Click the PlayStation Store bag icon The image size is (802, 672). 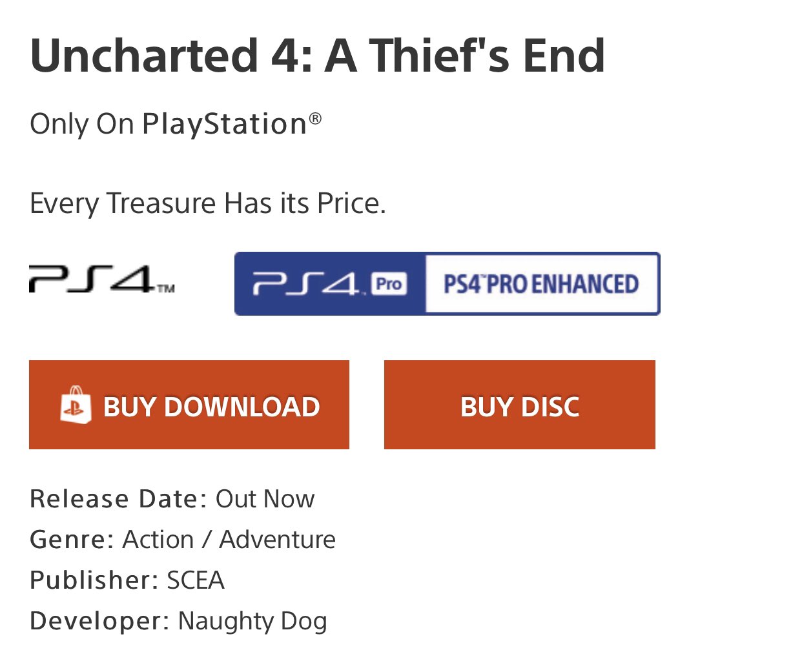(x=76, y=405)
